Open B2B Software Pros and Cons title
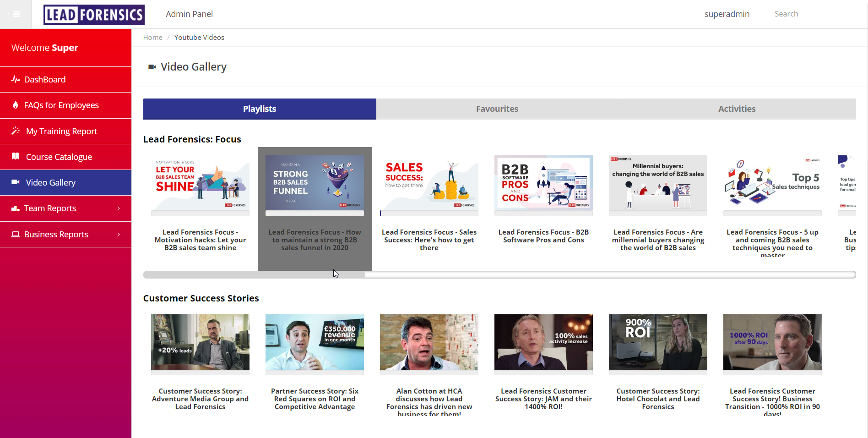This screenshot has height=438, width=868. 543,236
